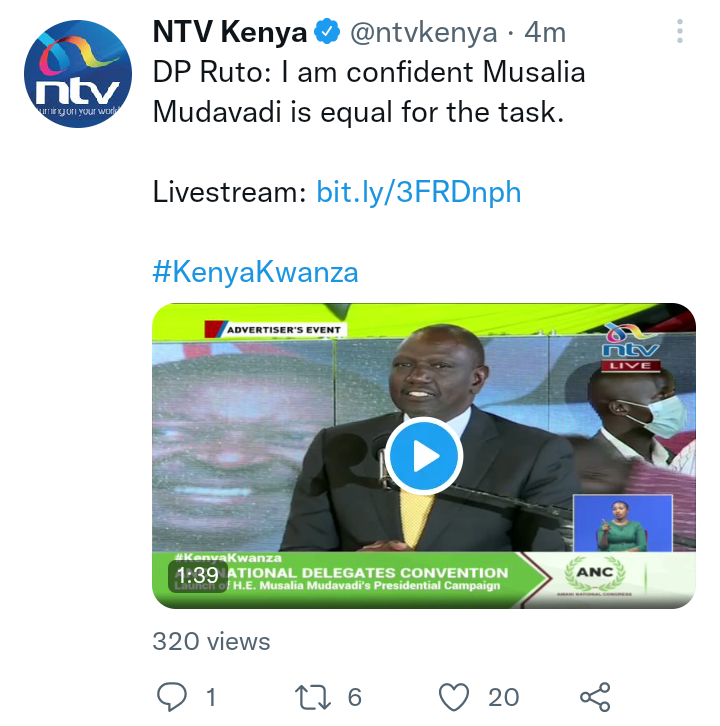The image size is (720, 726).
Task: Click the 320 views counter
Action: click(x=211, y=642)
